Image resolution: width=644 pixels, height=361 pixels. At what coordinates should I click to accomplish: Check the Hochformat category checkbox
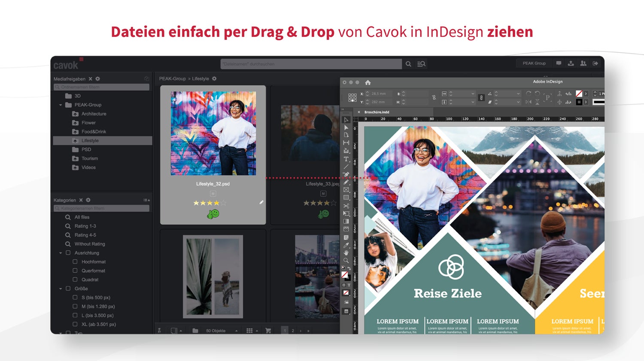[x=75, y=262]
